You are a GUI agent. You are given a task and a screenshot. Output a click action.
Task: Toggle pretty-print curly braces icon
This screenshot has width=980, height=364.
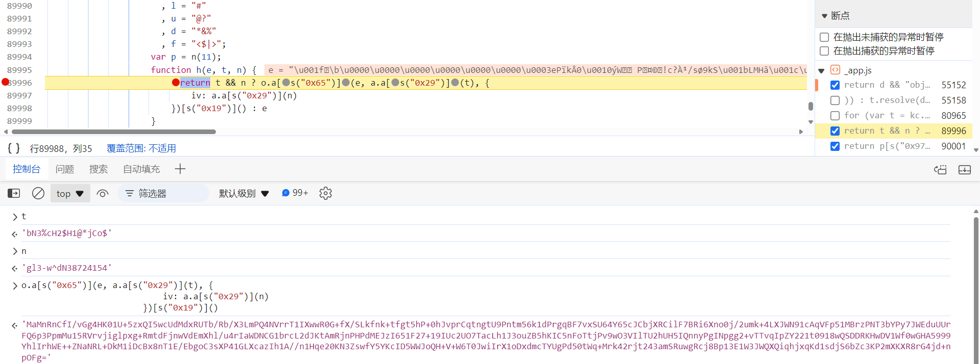tap(14, 148)
